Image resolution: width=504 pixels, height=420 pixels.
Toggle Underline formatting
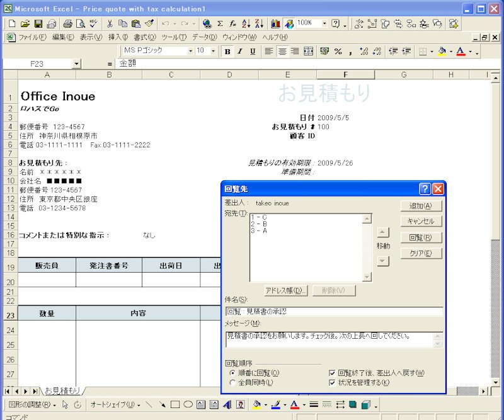click(x=253, y=52)
